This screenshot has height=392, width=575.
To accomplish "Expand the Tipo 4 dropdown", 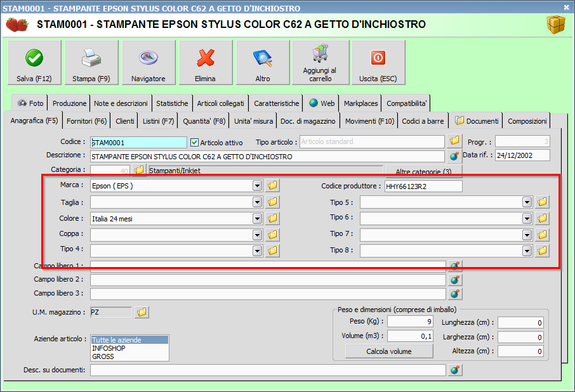I will 258,251.
